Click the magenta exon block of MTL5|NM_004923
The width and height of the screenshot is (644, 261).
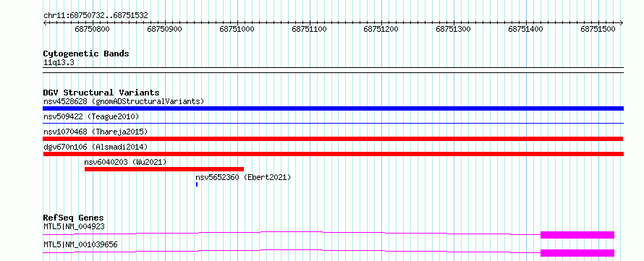click(577, 235)
